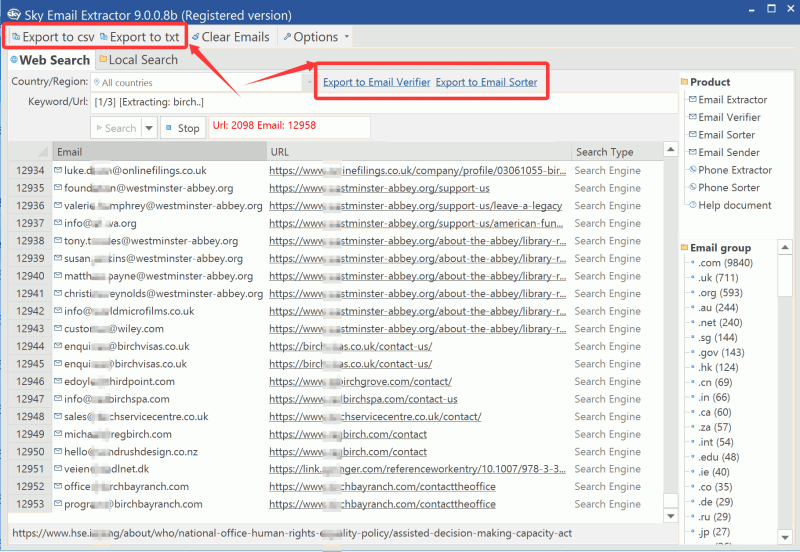Select the .de (29) email group
Viewport: 800px width, 552px height.
(x=715, y=502)
